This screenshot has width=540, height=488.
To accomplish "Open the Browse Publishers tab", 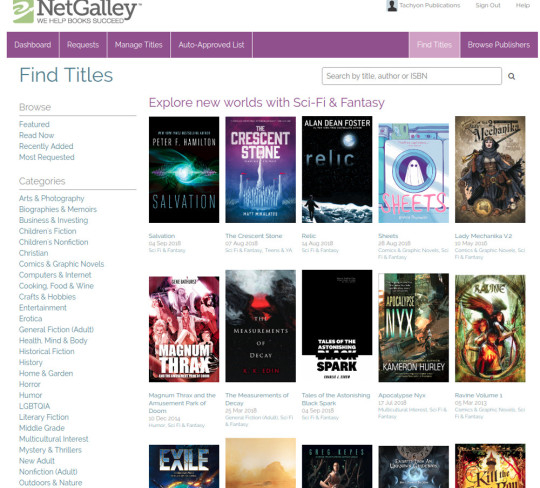I will 499,45.
